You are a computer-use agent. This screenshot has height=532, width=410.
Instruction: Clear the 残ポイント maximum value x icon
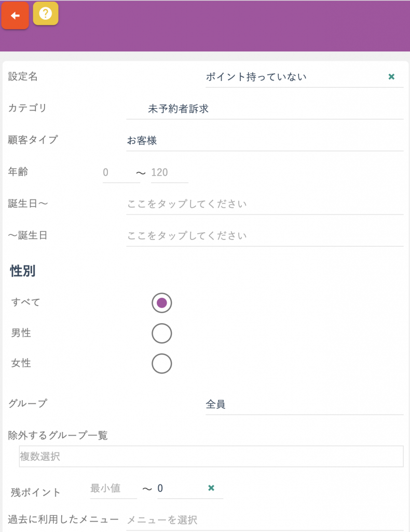[211, 488]
